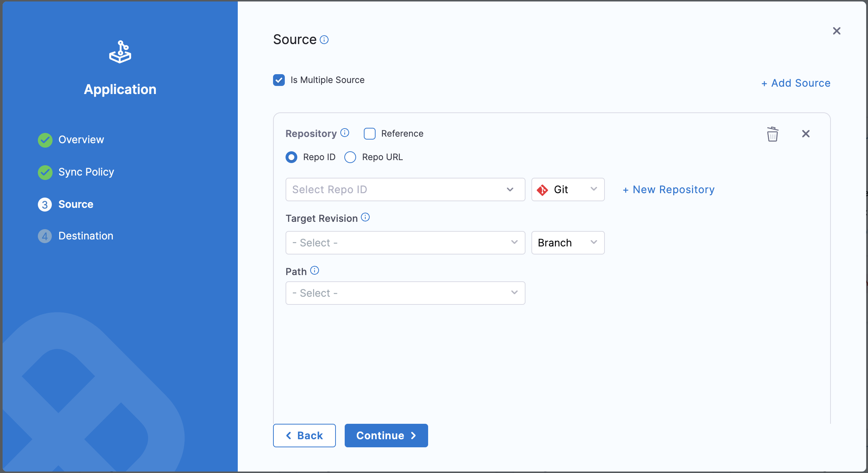This screenshot has width=868, height=473.
Task: Go to the Destination step
Action: (86, 236)
